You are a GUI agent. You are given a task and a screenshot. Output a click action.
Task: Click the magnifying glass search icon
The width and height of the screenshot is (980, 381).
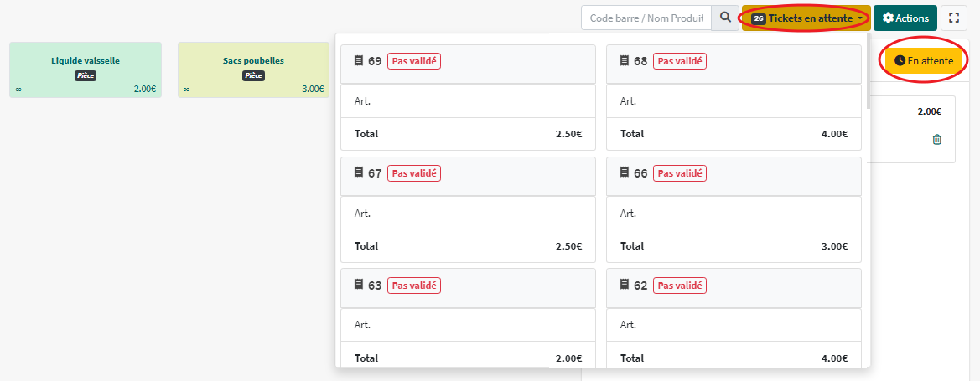[x=725, y=18]
